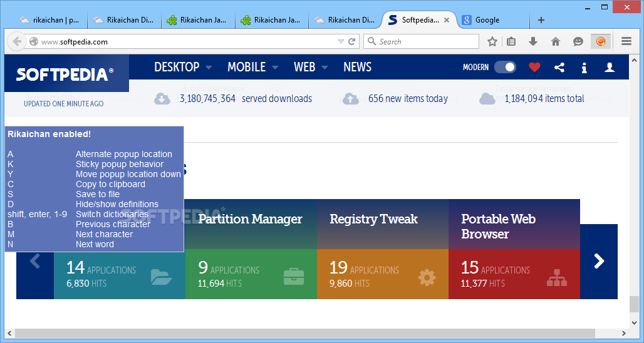The width and height of the screenshot is (644, 343).
Task: Open the Portable Web Browser collection
Action: [x=498, y=226]
